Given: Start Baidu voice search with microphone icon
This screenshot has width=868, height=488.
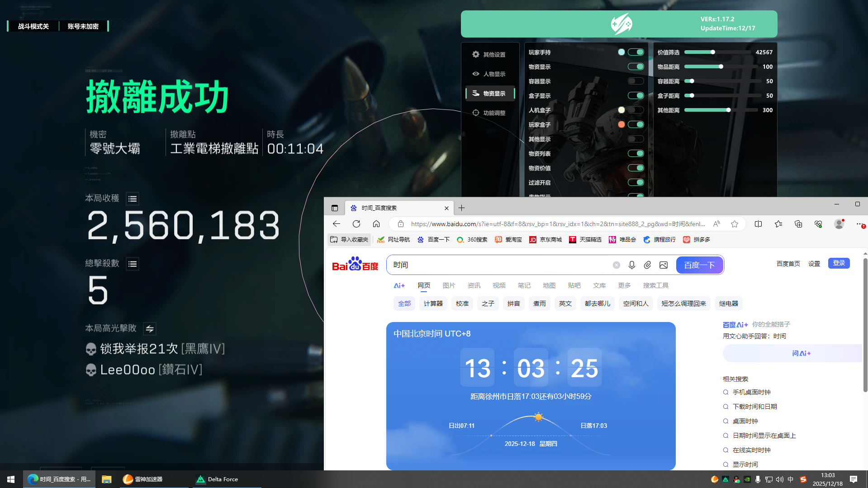Looking at the screenshot, I should (631, 265).
